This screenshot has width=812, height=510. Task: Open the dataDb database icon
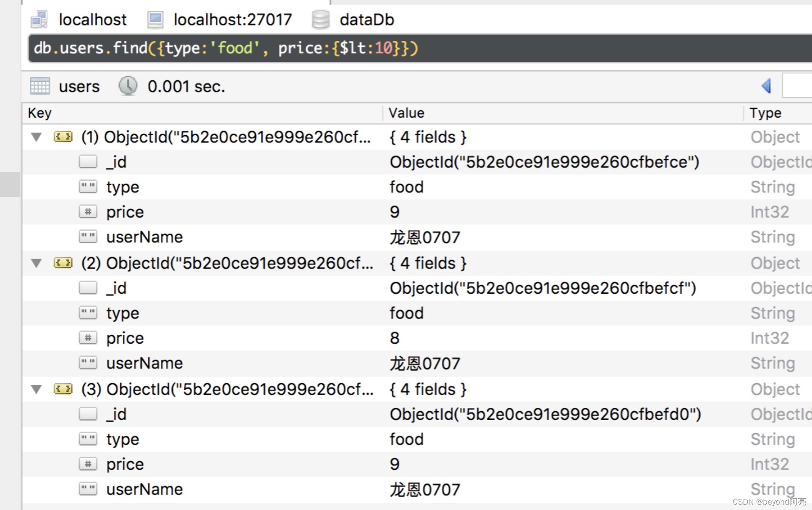click(x=320, y=19)
